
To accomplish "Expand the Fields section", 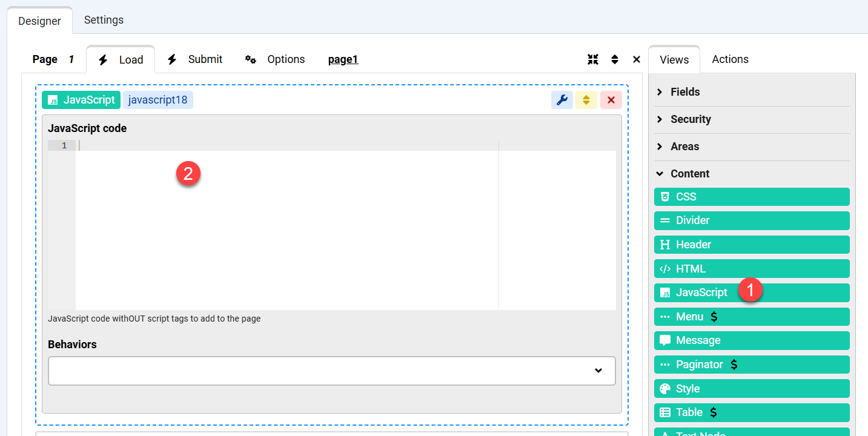I will click(752, 92).
